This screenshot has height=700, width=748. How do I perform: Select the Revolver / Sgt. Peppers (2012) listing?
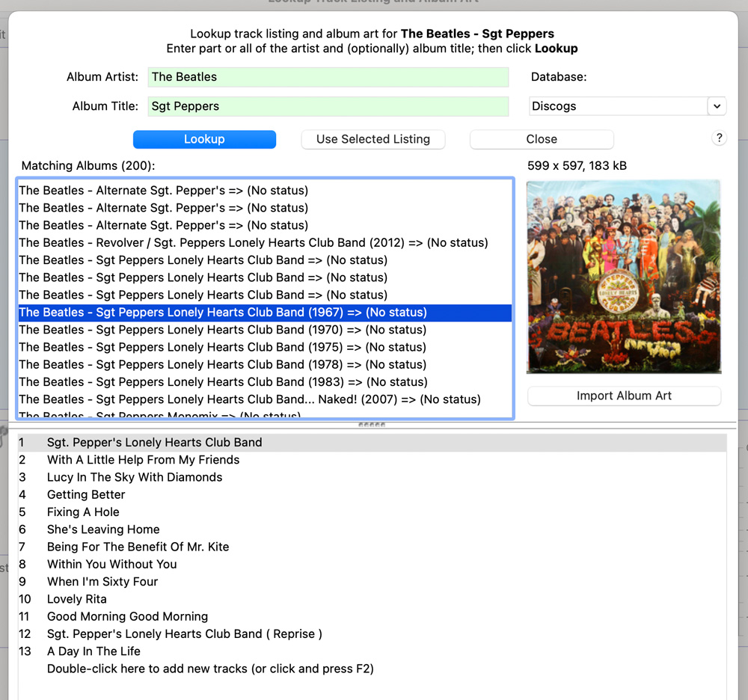[253, 243]
